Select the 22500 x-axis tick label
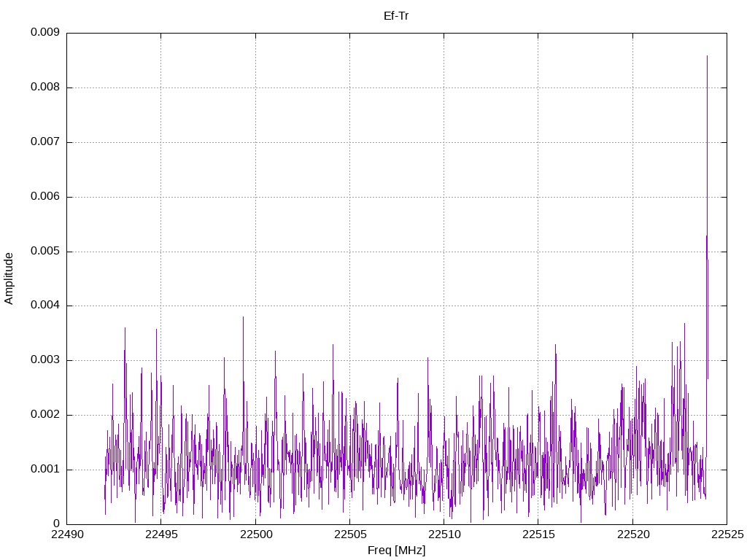 (x=255, y=535)
